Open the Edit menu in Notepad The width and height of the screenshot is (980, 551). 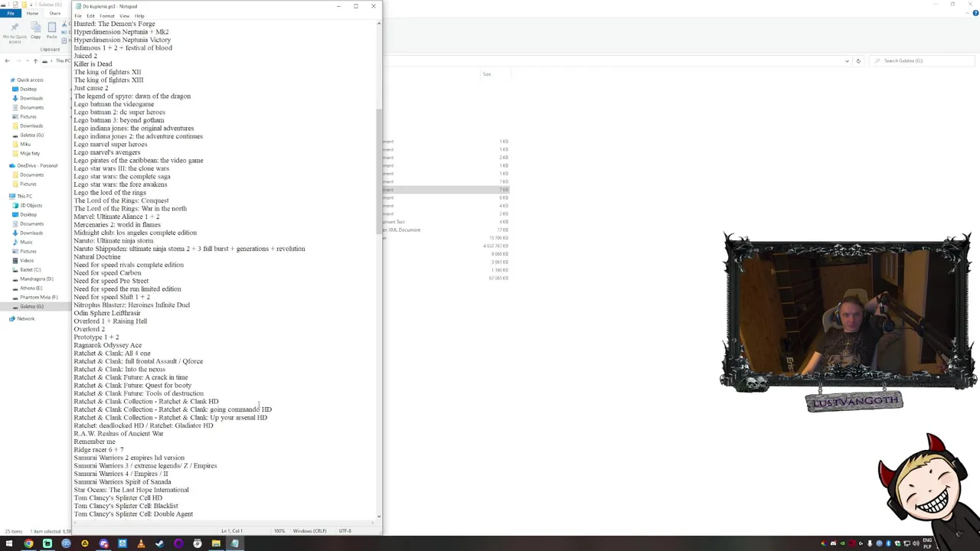coord(90,16)
